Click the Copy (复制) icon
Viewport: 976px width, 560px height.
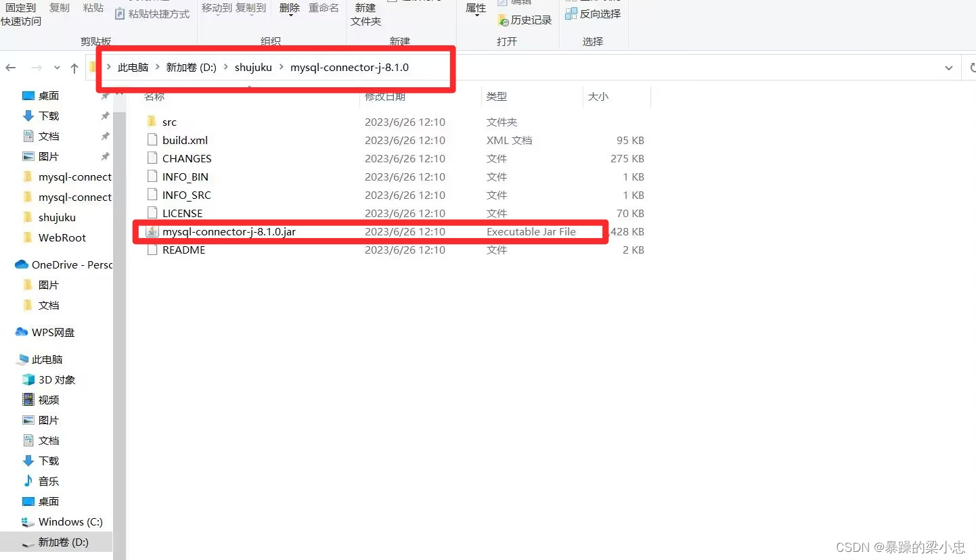[x=59, y=7]
